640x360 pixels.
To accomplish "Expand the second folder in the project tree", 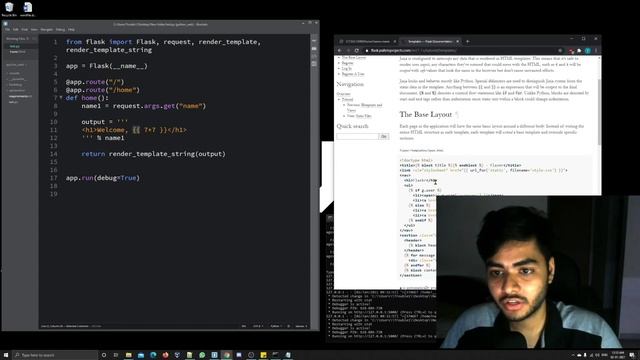I will pos(17,79).
